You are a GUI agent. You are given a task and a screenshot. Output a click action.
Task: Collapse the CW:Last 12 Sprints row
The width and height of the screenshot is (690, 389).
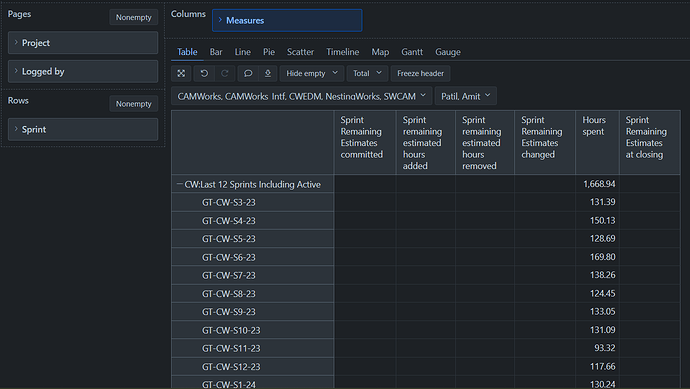(180, 184)
